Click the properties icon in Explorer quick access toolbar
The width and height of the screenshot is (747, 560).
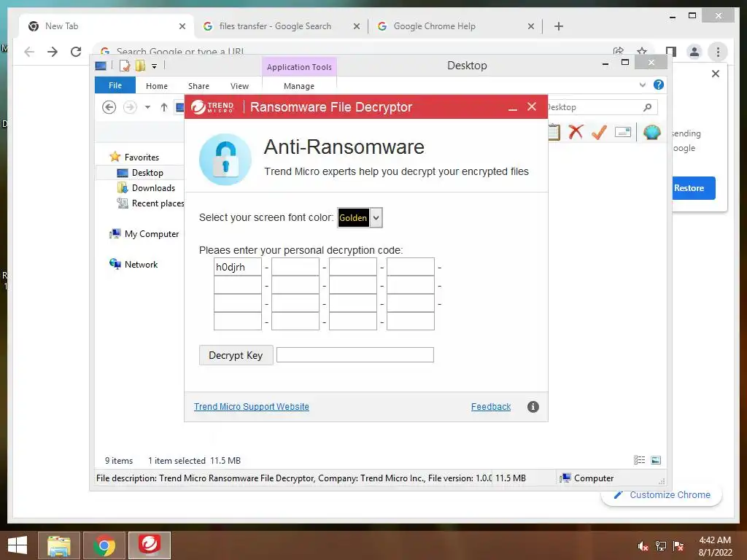point(125,66)
